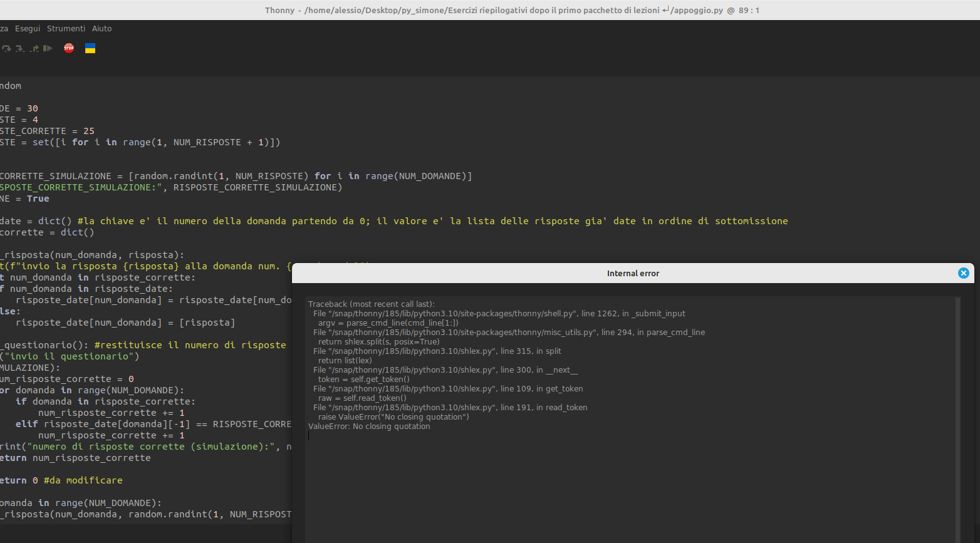The image size is (980, 543).
Task: Click the ValueError: No closing quotation message
Action: pos(368,426)
